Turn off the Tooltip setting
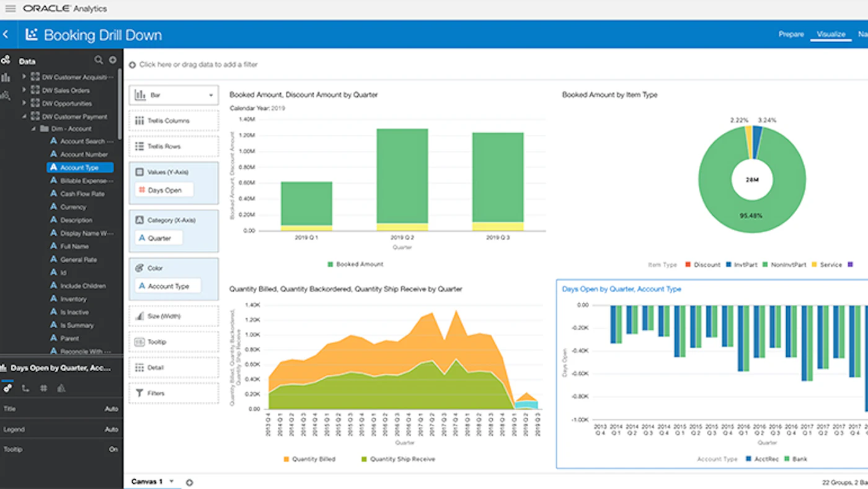 112,449
